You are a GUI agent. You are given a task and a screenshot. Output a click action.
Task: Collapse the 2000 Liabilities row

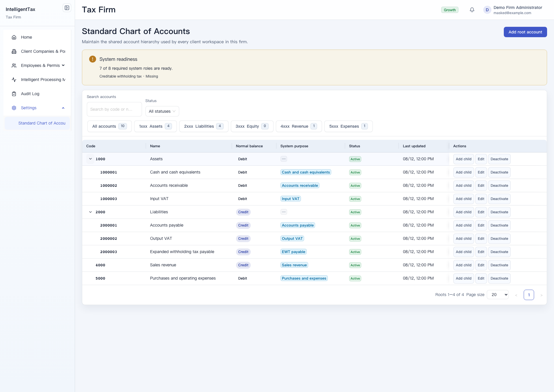[90, 212]
